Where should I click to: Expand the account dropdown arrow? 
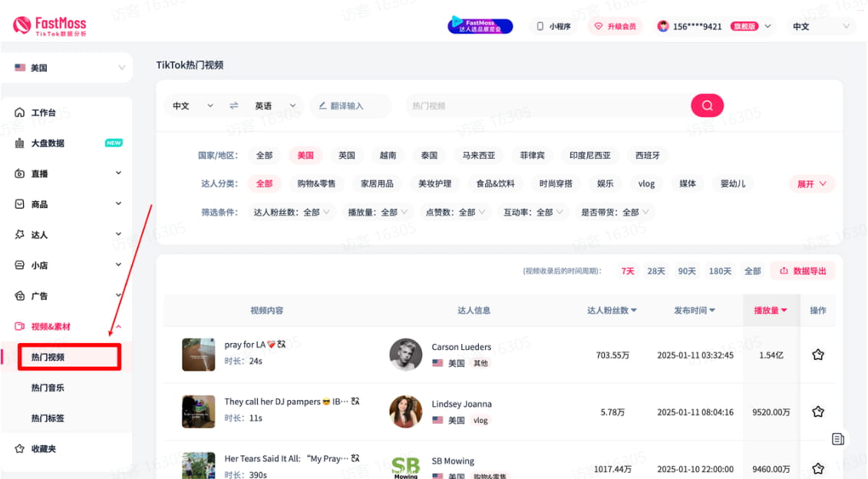click(x=767, y=26)
